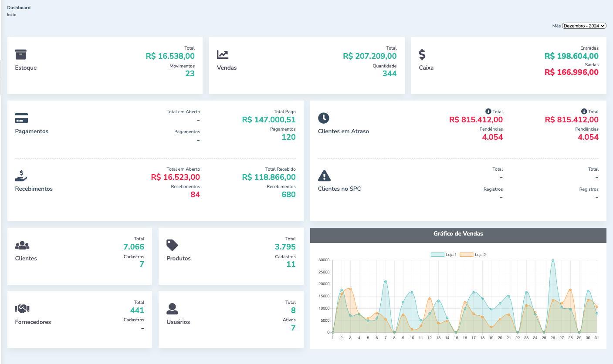This screenshot has height=364, width=613.
Task: Click the Pagamentos credit card icon
Action: pyautogui.click(x=21, y=118)
